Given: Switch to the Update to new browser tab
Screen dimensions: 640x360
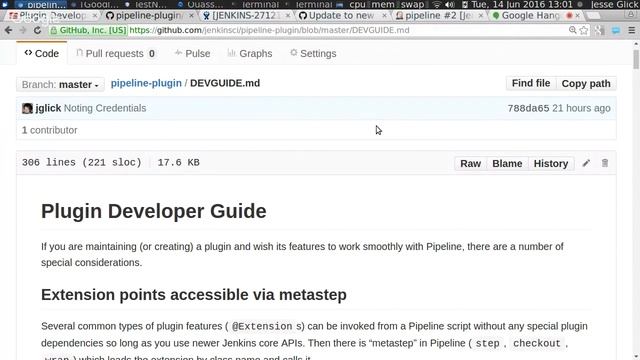Looking at the screenshot, I should pos(342,16).
